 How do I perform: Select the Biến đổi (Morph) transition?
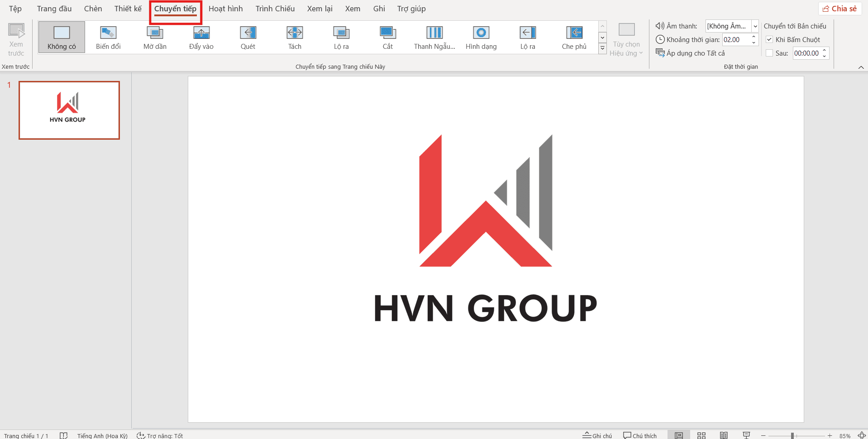point(108,37)
